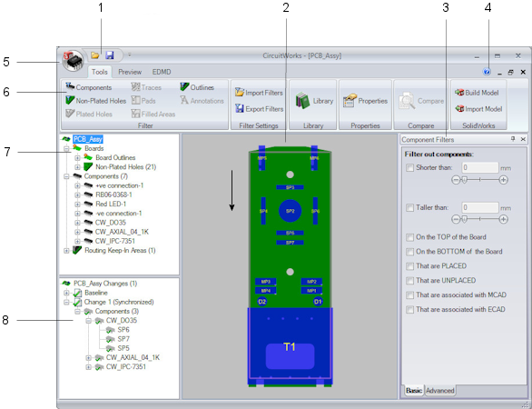
Task: Save using the floppy disk icon
Action: pos(109,55)
